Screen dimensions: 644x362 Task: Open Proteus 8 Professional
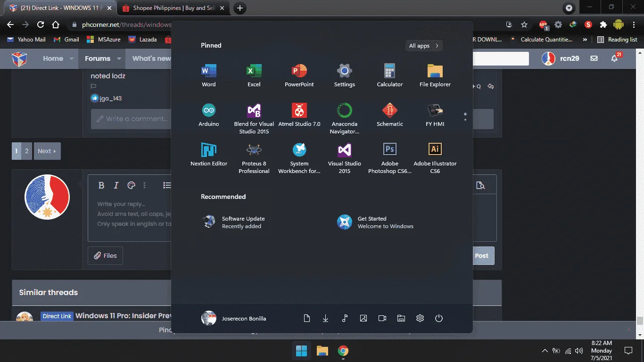(254, 158)
